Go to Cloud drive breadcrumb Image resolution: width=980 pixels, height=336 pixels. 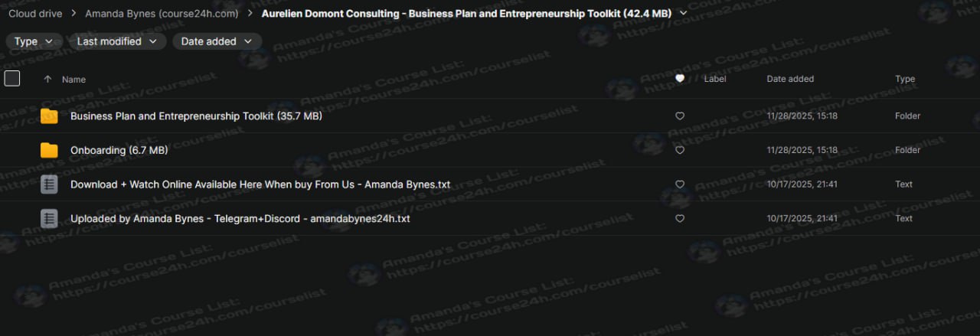[x=35, y=13]
